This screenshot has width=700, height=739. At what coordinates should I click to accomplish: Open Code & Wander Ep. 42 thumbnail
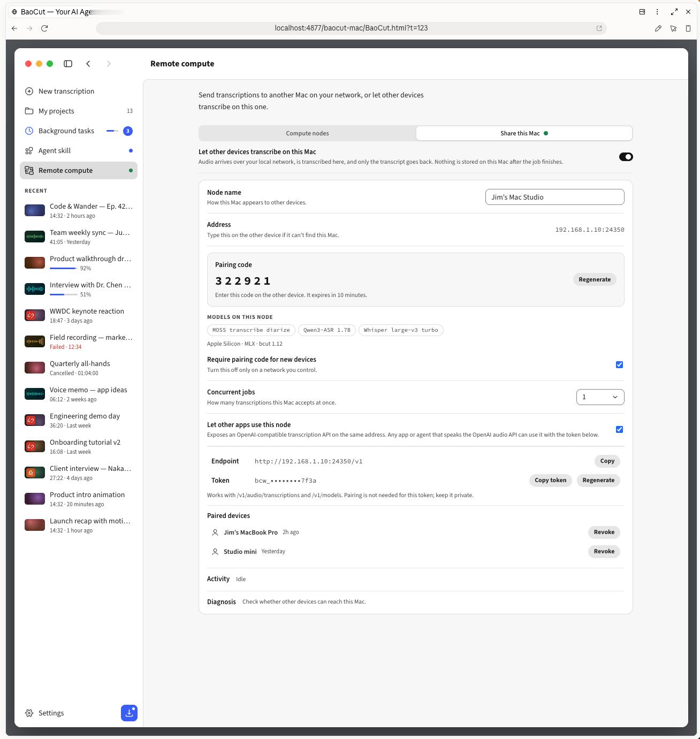[35, 210]
